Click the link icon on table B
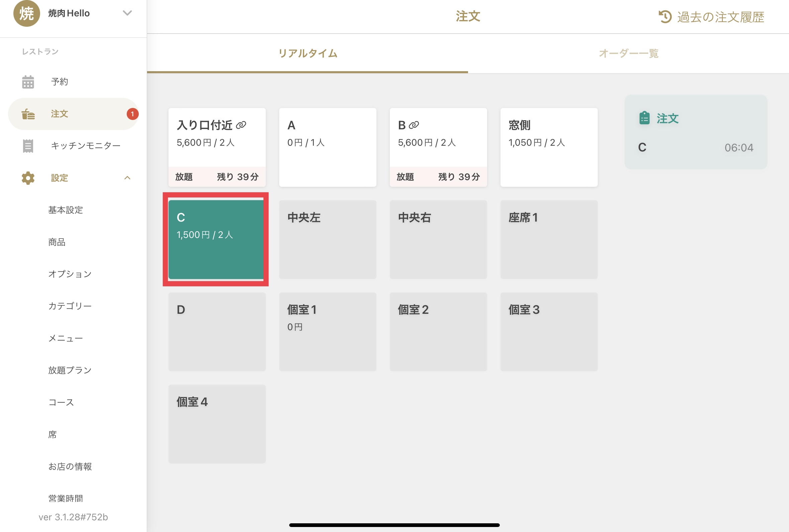 [414, 125]
